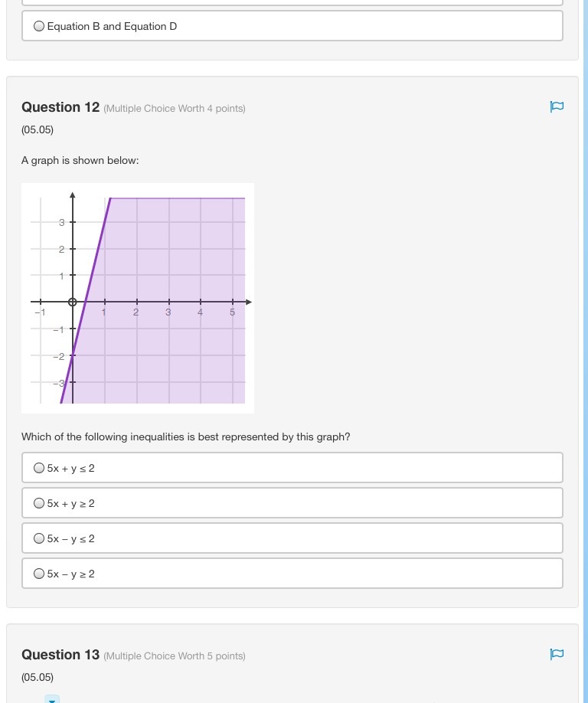Viewport: 588px width, 703px height.
Task: Flag Question 13 for review
Action: pyautogui.click(x=557, y=655)
